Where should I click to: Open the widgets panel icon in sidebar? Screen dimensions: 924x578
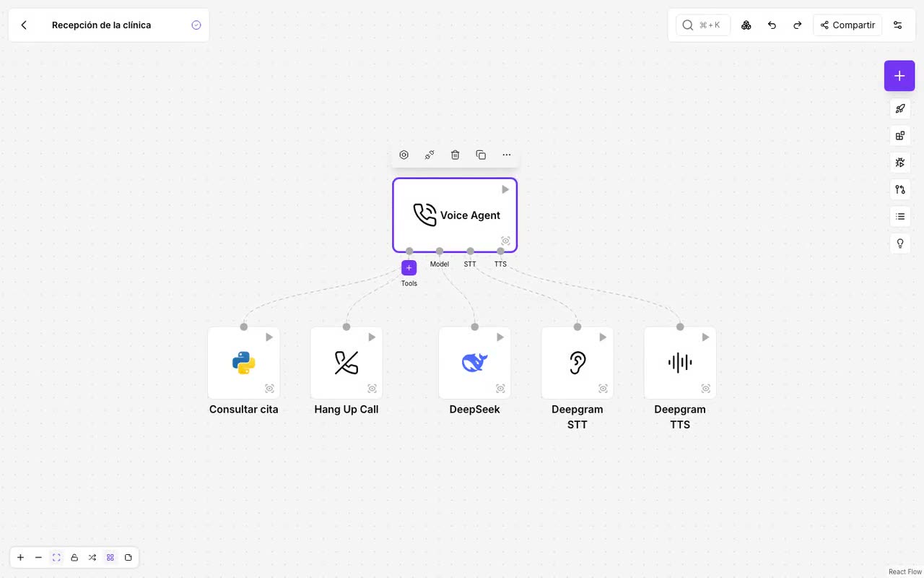pos(900,136)
